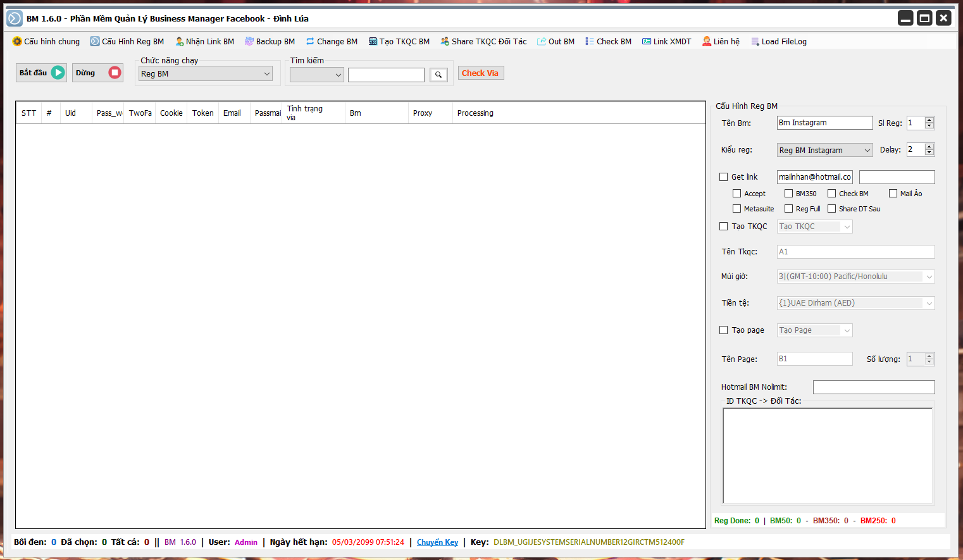Click the mailnhan@hotmail.co email field
Viewport: 963px width, 560px height.
coord(815,177)
